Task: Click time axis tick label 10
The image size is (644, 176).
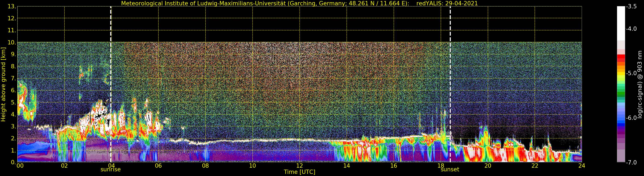Action: pos(252,166)
